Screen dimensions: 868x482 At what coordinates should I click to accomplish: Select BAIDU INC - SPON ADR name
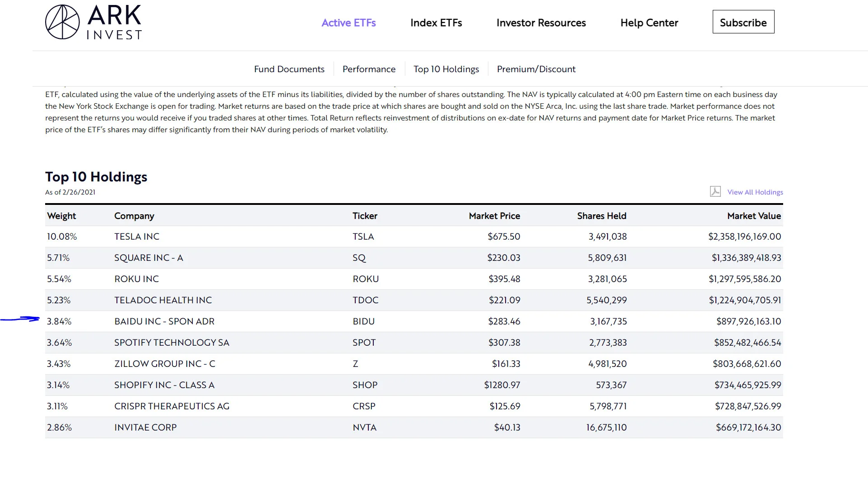tap(164, 321)
